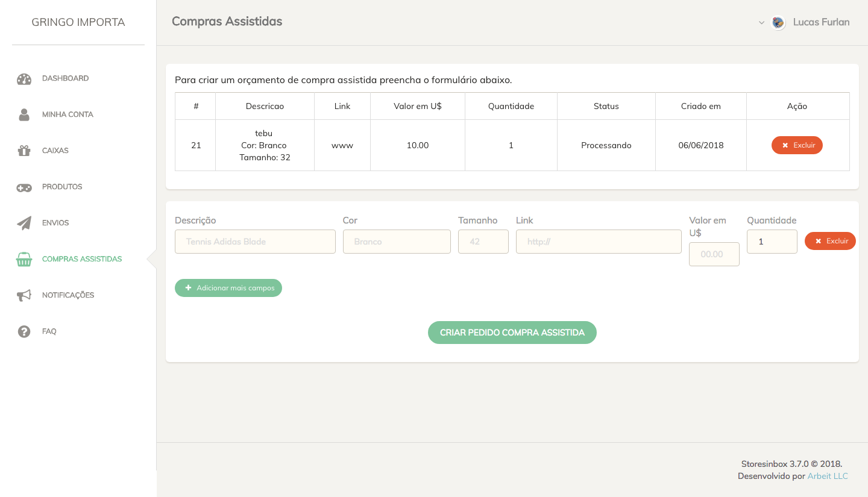The image size is (868, 497).
Task: Open the Envios paper plane icon
Action: pos(24,223)
